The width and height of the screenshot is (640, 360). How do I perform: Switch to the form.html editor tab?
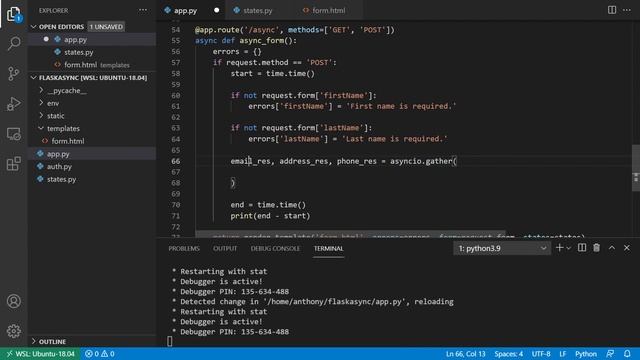(x=329, y=11)
